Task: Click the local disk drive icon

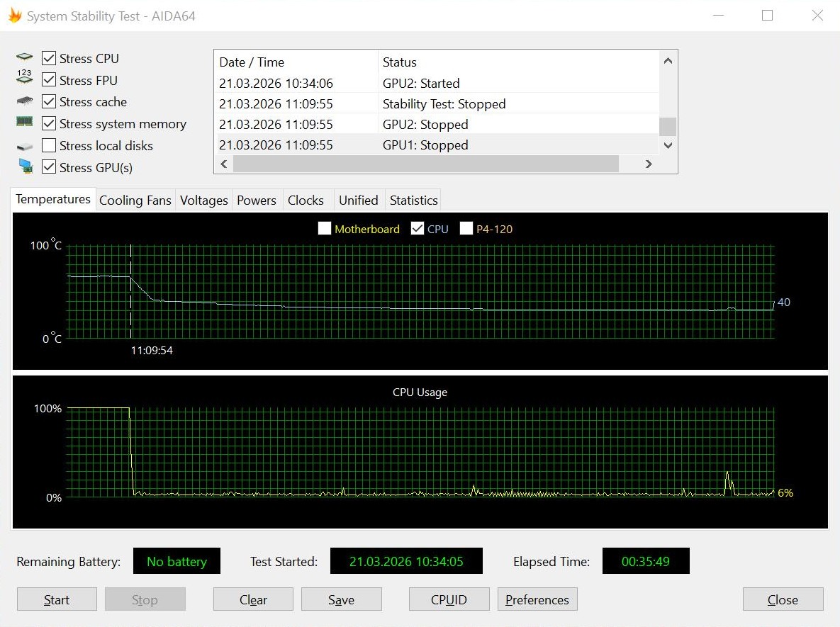Action: [24, 146]
